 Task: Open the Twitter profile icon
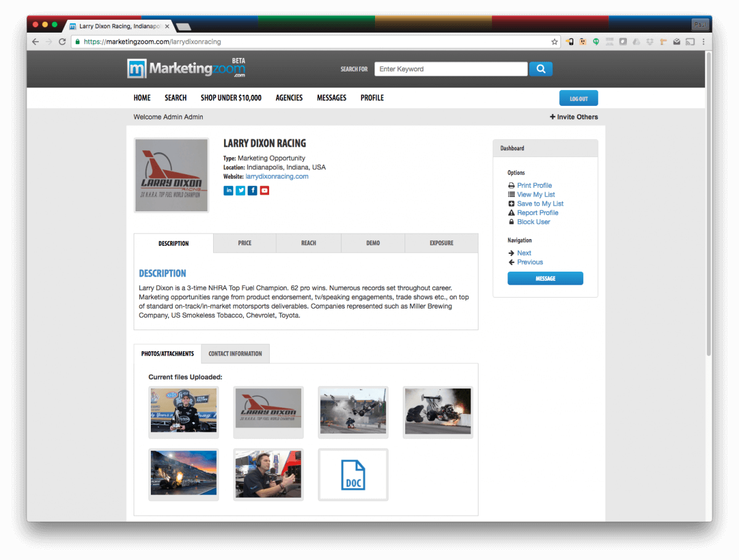240,190
